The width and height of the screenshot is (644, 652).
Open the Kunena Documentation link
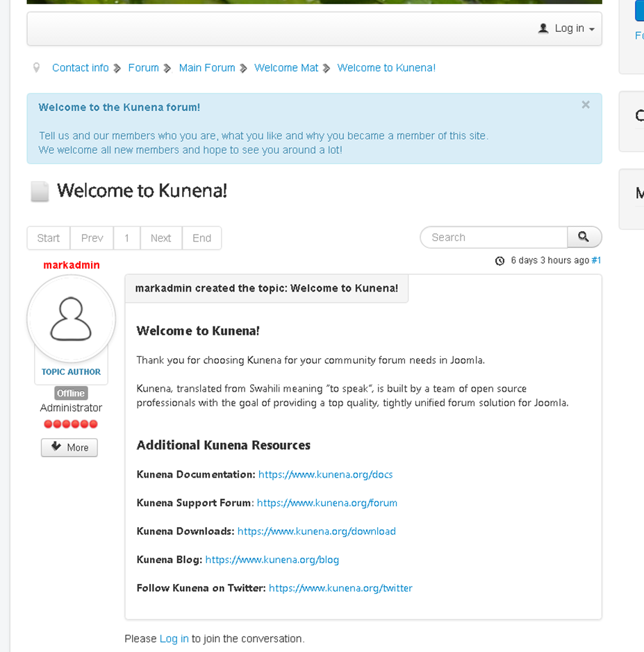point(325,475)
